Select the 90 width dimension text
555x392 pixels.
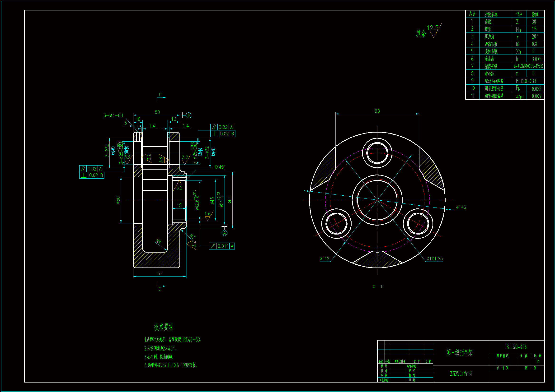377,111
